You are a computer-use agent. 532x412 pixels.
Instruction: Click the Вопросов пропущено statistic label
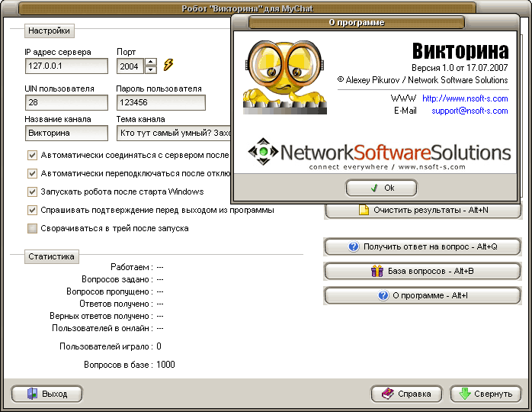pos(110,291)
